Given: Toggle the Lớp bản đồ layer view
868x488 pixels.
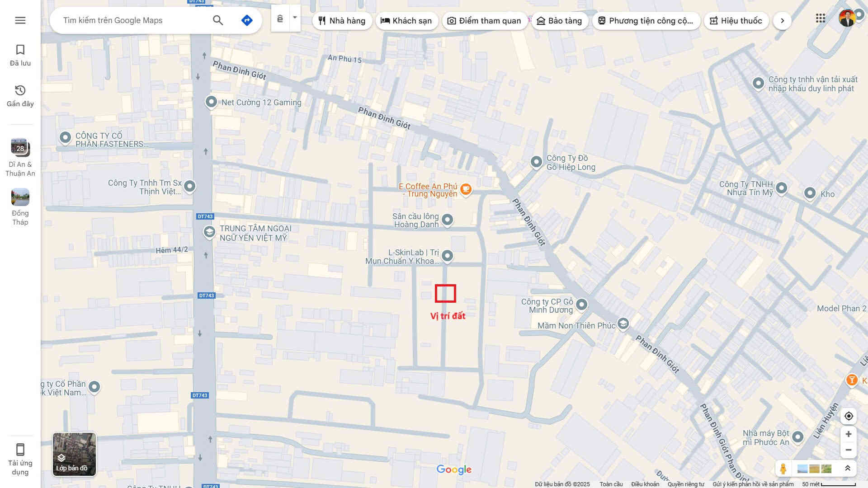Looking at the screenshot, I should pos(74,454).
